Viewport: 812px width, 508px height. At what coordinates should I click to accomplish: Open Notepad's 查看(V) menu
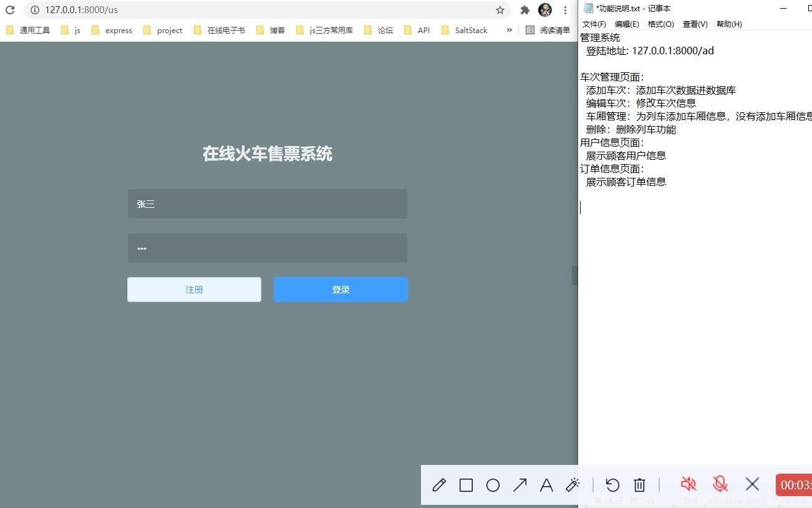coord(695,24)
